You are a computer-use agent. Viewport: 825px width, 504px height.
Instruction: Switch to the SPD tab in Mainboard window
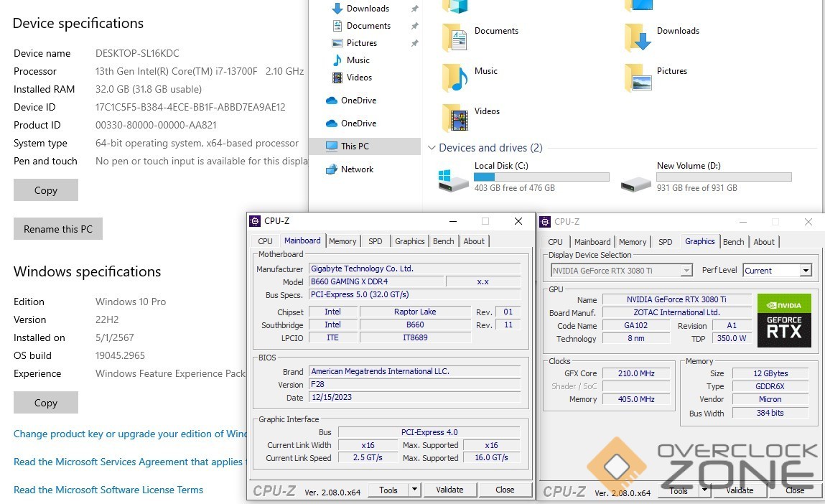375,241
